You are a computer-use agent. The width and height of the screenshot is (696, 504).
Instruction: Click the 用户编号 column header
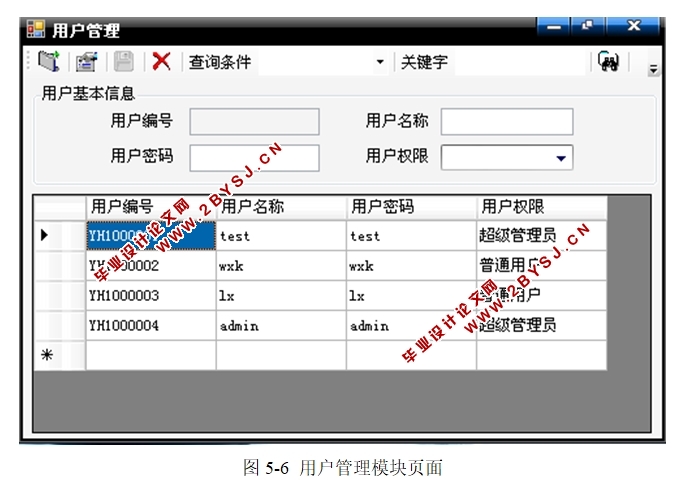[150, 207]
